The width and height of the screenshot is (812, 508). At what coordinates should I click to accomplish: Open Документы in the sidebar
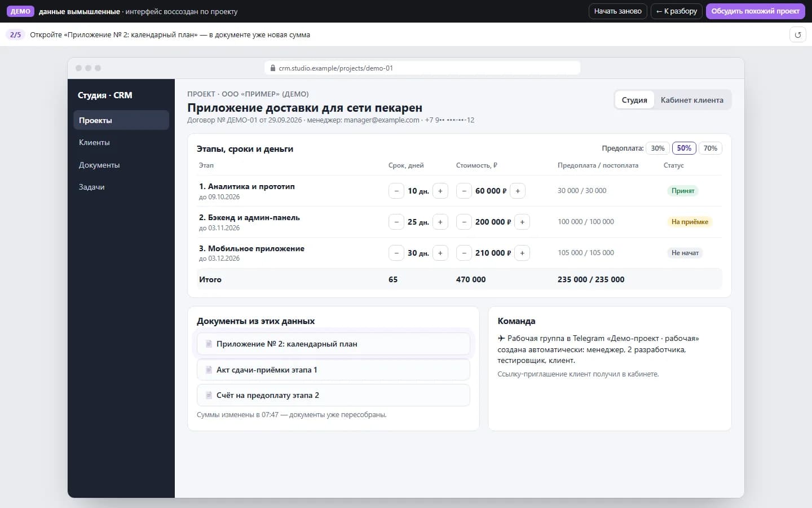tap(121, 165)
